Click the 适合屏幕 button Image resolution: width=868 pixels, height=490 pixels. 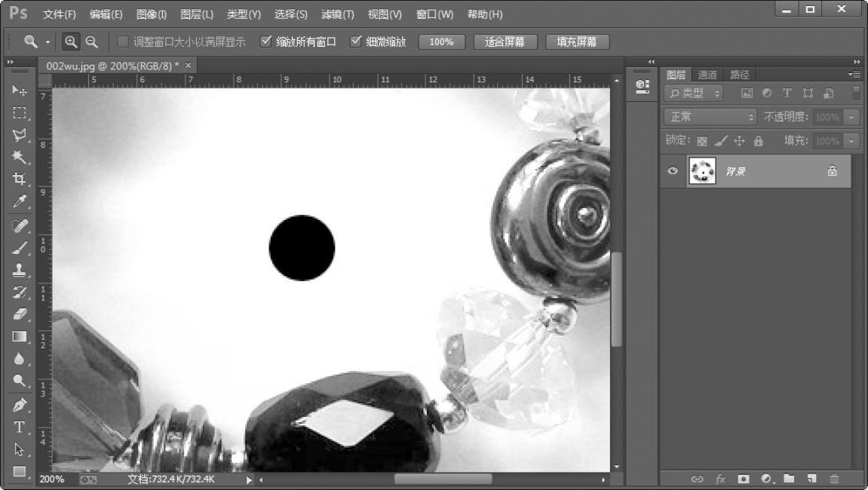[505, 42]
